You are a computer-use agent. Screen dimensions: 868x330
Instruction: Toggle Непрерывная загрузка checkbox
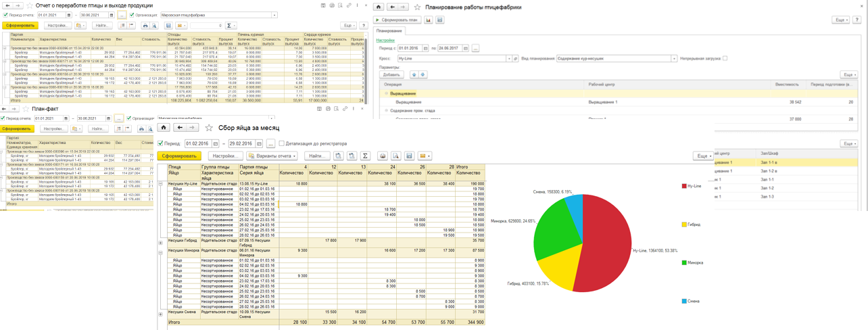tap(725, 58)
